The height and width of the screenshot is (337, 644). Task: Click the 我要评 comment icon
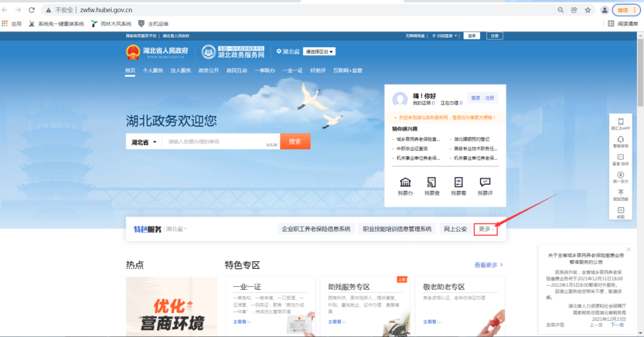(x=485, y=183)
